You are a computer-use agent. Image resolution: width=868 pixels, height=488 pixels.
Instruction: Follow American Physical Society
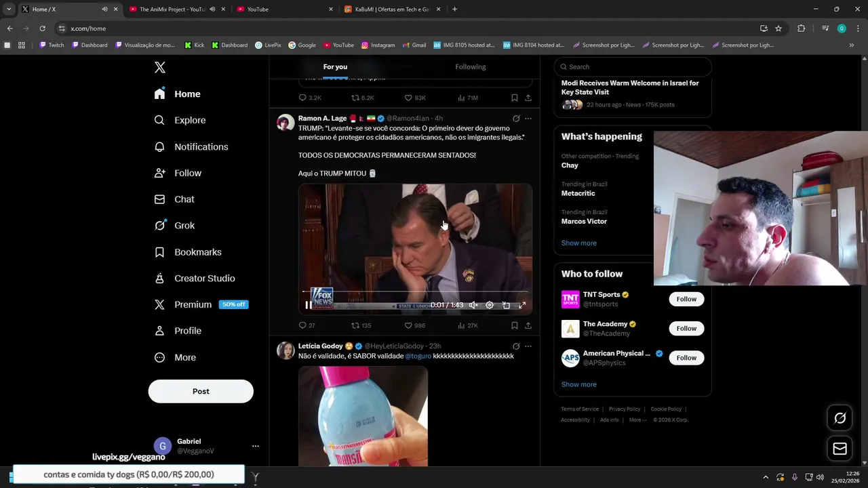[686, 358]
